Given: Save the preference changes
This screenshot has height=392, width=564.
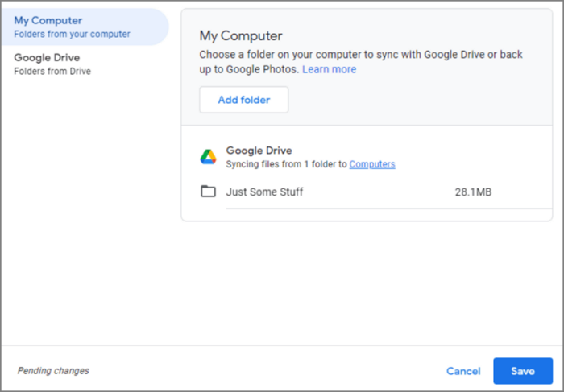Looking at the screenshot, I should tap(523, 371).
